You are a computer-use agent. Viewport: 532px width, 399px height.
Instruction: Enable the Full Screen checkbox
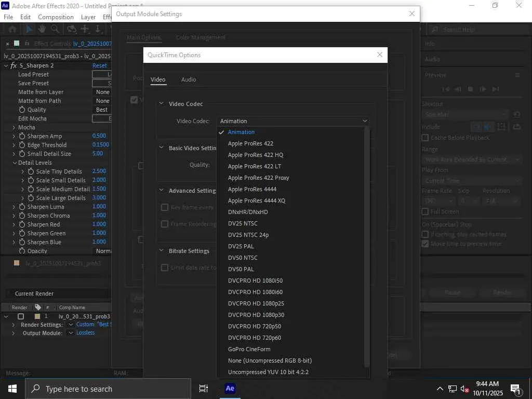point(425,212)
